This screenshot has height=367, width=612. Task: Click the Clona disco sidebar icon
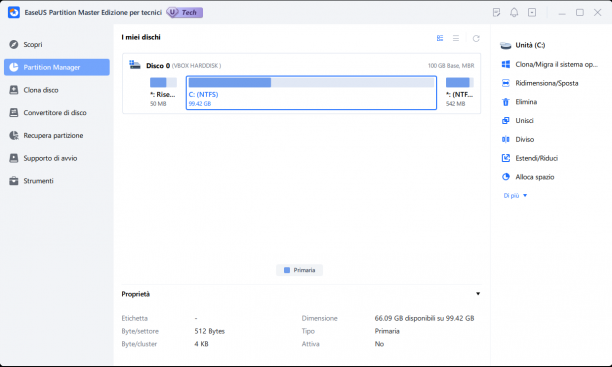14,90
